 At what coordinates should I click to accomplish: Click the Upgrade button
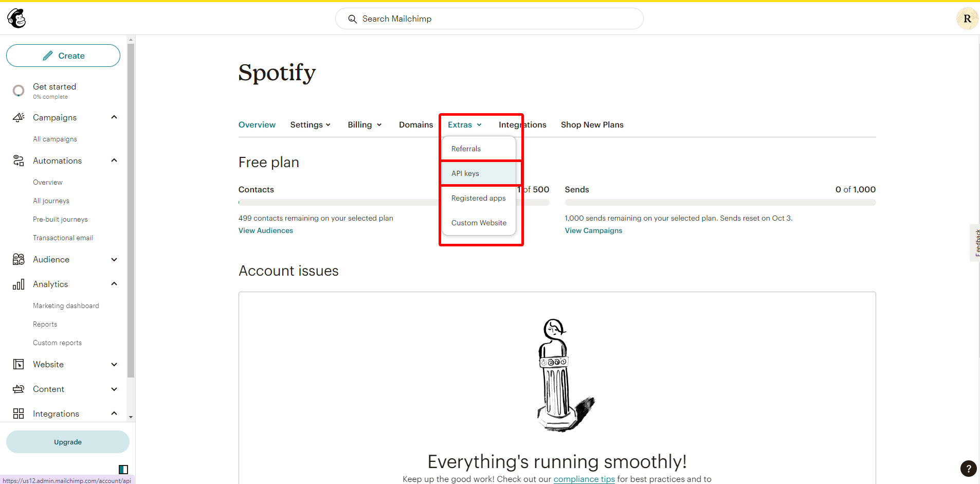(68, 442)
